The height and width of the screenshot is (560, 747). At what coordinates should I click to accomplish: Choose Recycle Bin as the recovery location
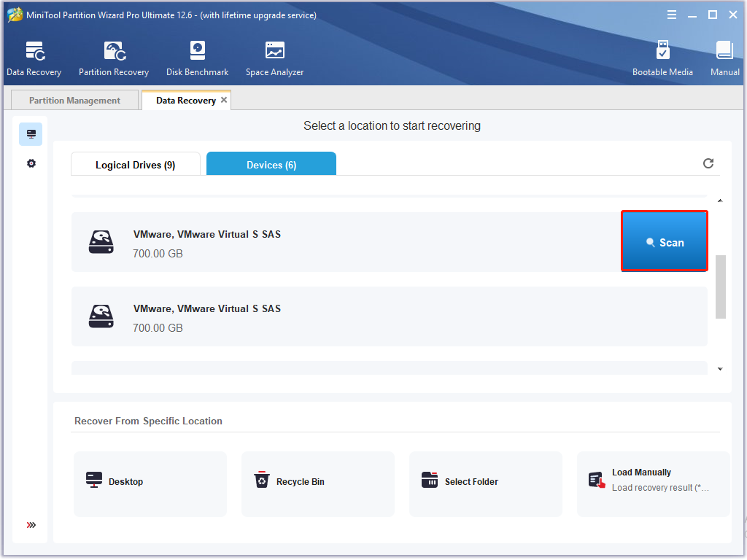pyautogui.click(x=317, y=481)
